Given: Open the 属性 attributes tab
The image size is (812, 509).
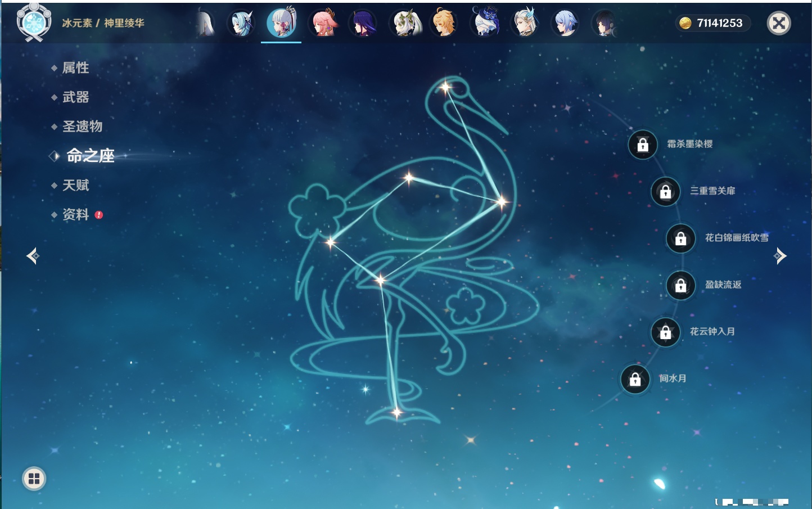Looking at the screenshot, I should pyautogui.click(x=75, y=68).
